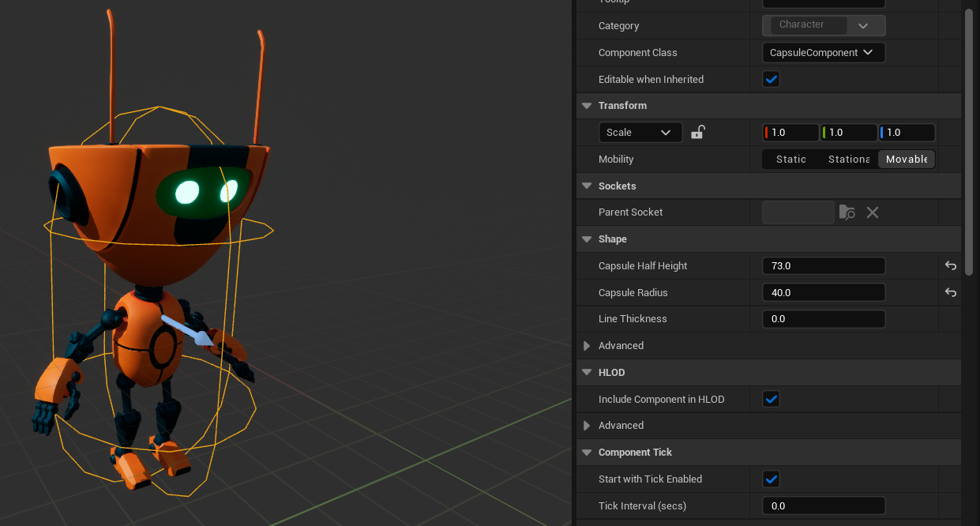980x526 pixels.
Task: Expand Advanced under Shape section
Action: click(x=587, y=346)
